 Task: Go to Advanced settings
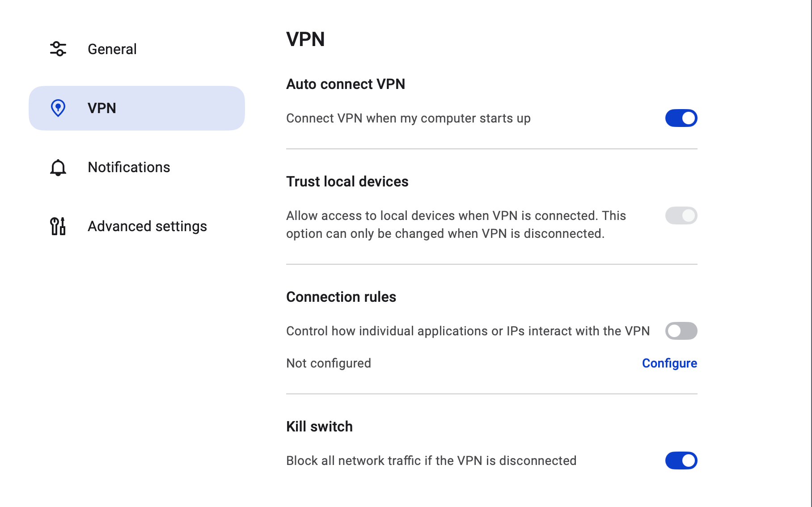pos(147,226)
